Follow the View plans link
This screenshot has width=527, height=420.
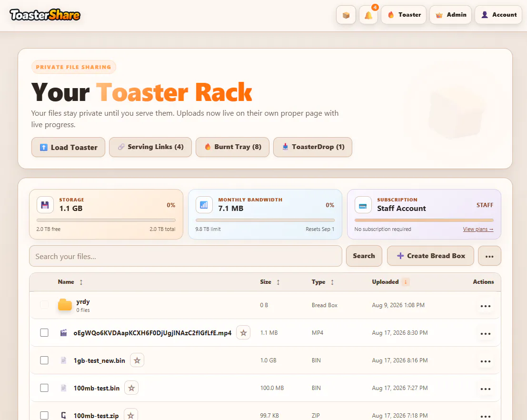coord(478,229)
